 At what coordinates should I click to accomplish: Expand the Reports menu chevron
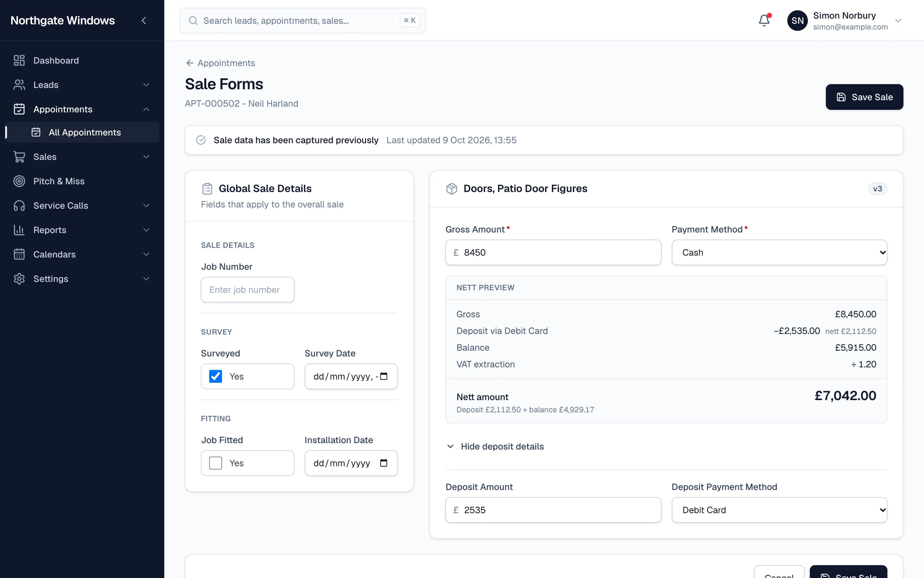pyautogui.click(x=146, y=230)
